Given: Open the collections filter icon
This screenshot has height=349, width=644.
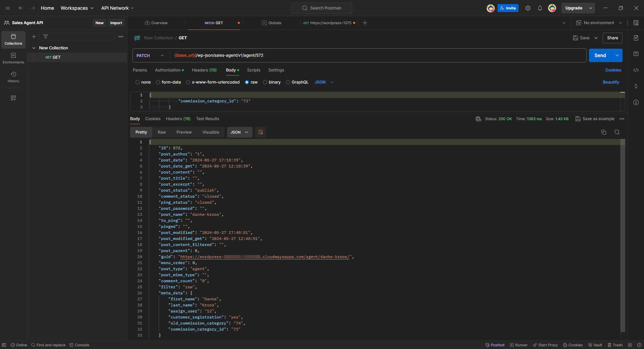Looking at the screenshot, I should pyautogui.click(x=46, y=37).
